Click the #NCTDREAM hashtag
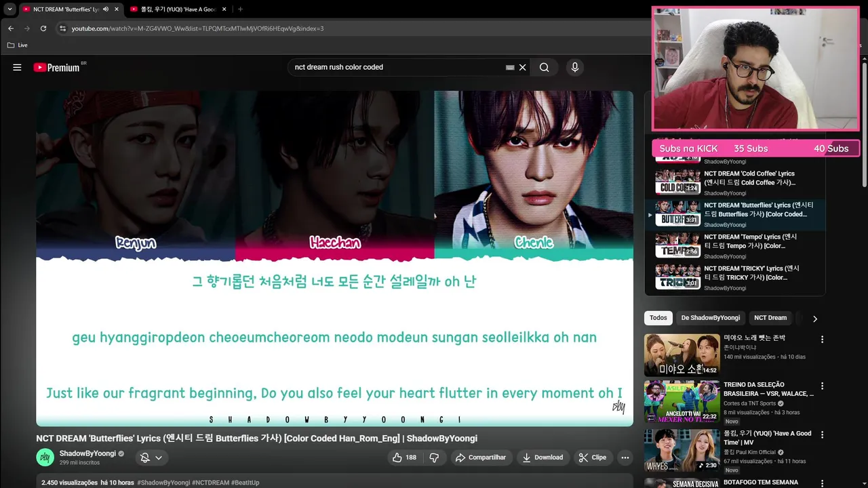Image resolution: width=868 pixels, height=488 pixels. tap(210, 483)
